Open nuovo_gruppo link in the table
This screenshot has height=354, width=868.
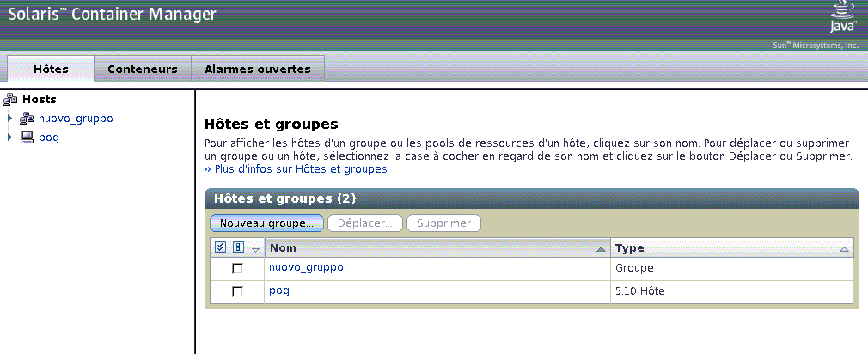306,267
